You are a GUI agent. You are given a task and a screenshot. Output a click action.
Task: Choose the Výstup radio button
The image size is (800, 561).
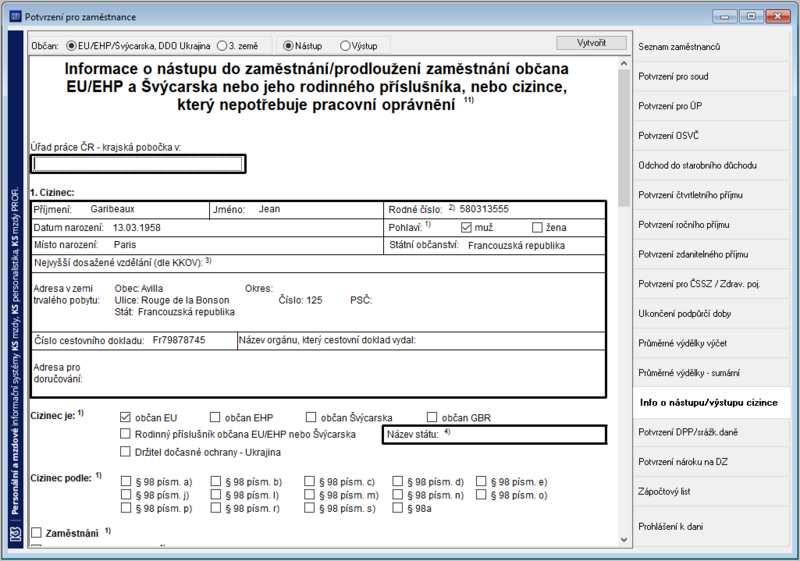[x=359, y=46]
